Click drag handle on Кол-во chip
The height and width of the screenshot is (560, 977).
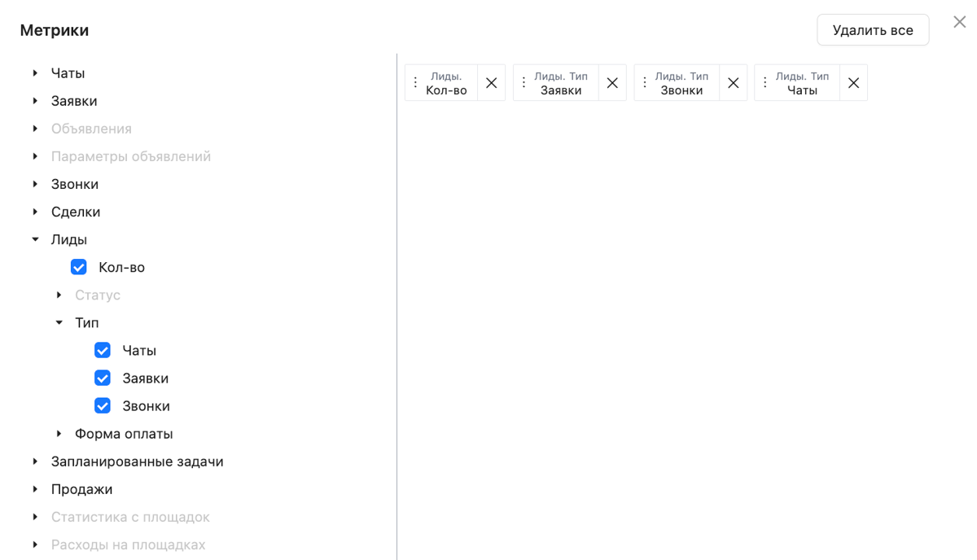point(415,83)
